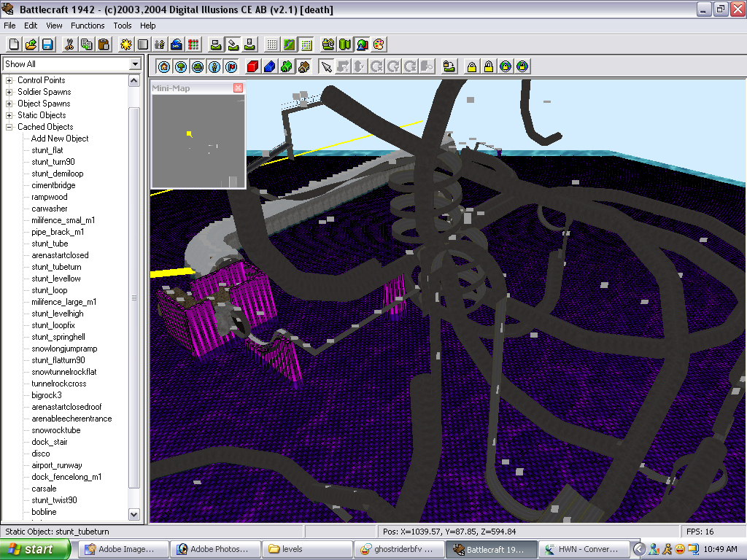The width and height of the screenshot is (747, 560).
Task: Open the Tools menu
Action: click(x=122, y=26)
